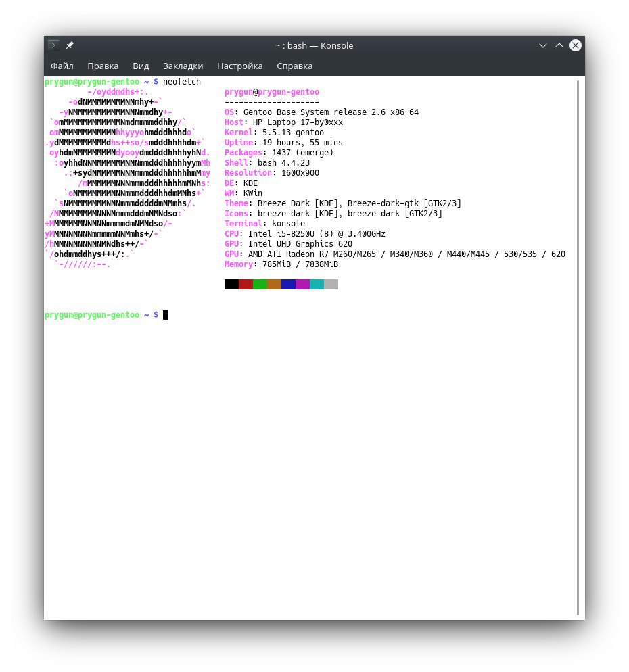Click the 'Kernel: 5.5.13-gentoo' line
The image size is (629, 672).
coord(275,133)
